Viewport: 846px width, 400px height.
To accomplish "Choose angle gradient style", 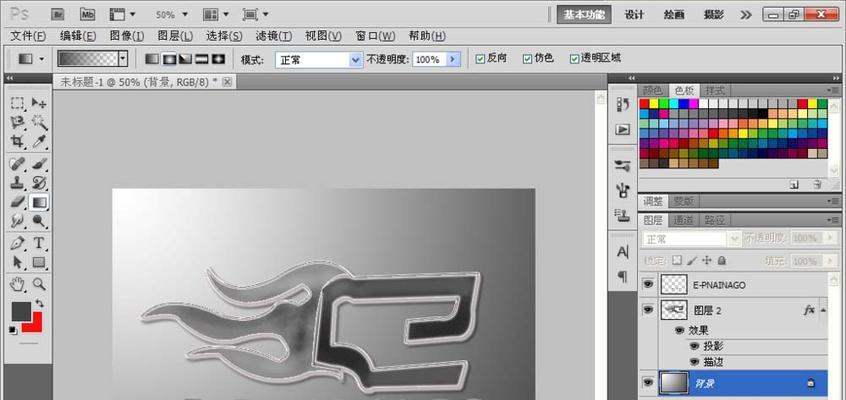I will (x=186, y=59).
